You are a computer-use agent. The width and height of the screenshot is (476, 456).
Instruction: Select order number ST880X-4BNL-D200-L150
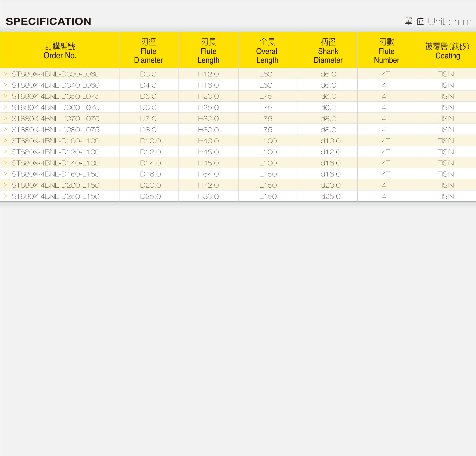point(56,185)
